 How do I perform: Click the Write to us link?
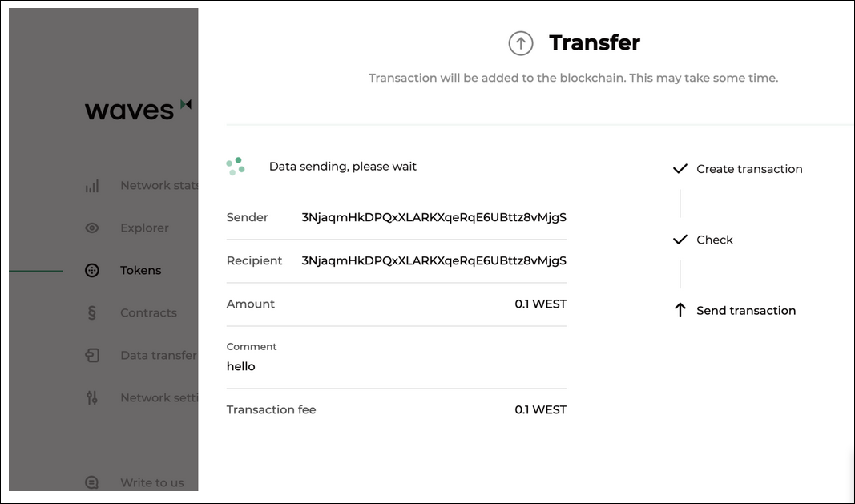click(152, 482)
